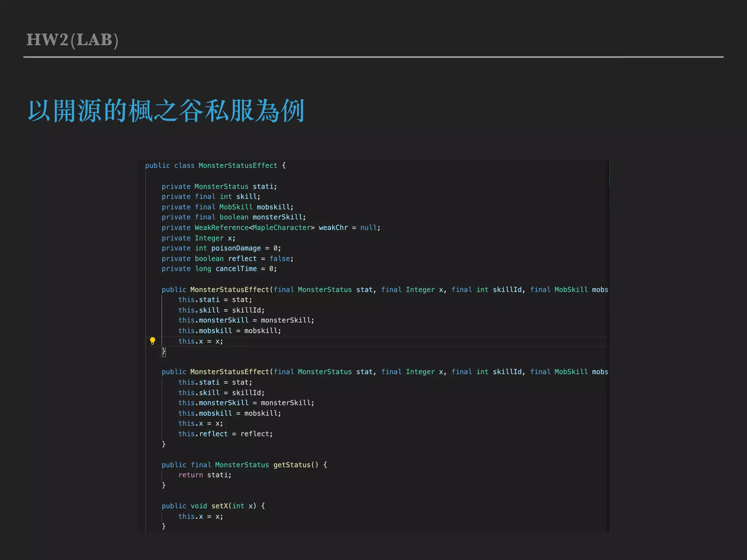Click the HW2(LAB) slide heading
The width and height of the screenshot is (747, 560).
coord(73,40)
